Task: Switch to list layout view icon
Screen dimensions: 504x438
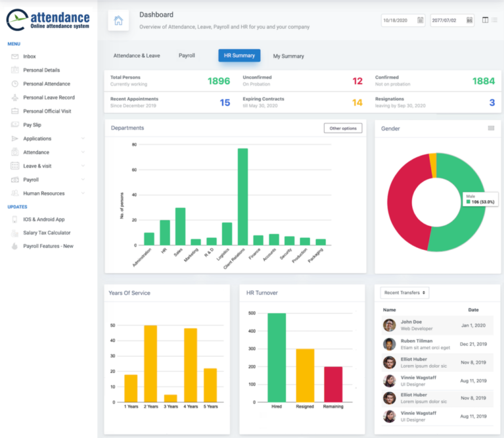Action: [x=494, y=20]
